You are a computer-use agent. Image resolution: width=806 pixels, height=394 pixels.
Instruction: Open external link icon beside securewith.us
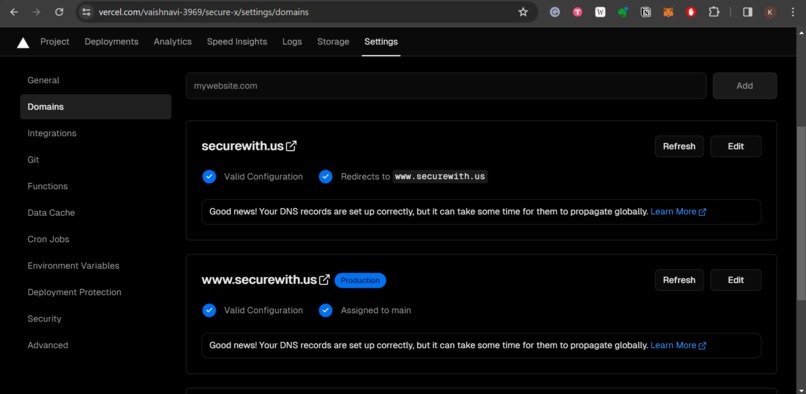click(291, 146)
